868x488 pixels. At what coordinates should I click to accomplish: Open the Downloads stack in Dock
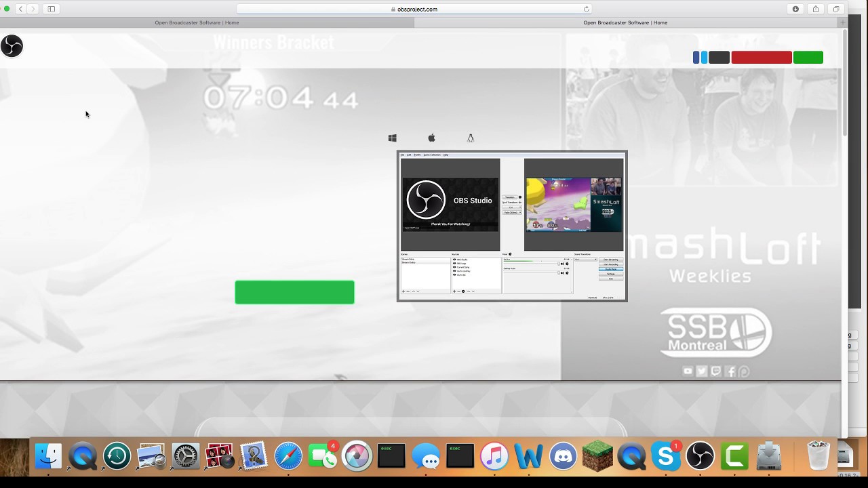click(769, 456)
